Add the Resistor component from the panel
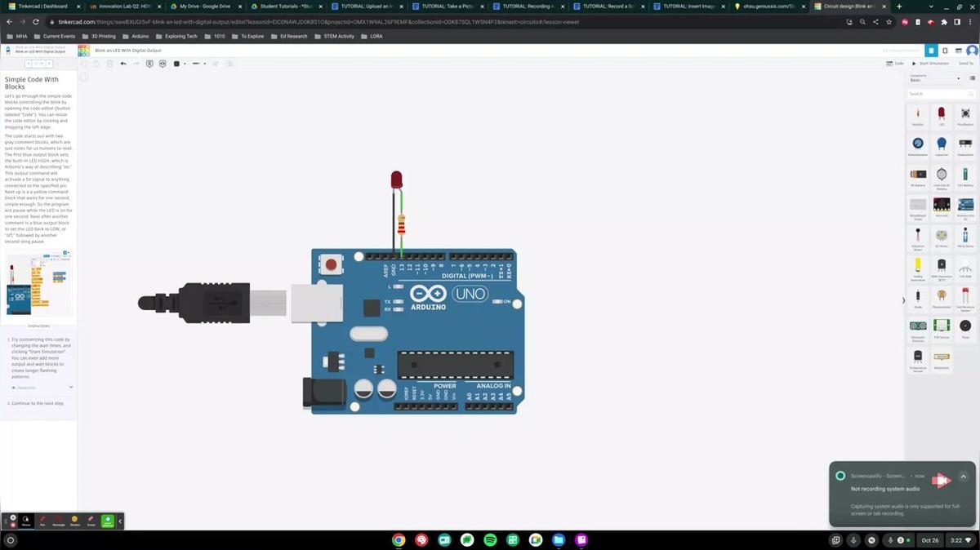Viewport: 980px width, 550px height. click(918, 116)
